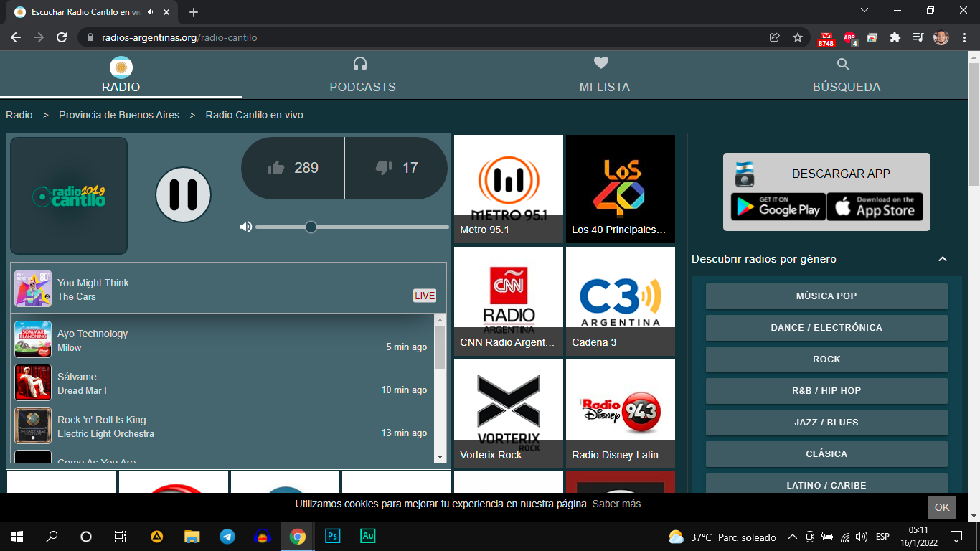The height and width of the screenshot is (551, 980).
Task: Mute the player volume speaker icon
Action: click(246, 227)
